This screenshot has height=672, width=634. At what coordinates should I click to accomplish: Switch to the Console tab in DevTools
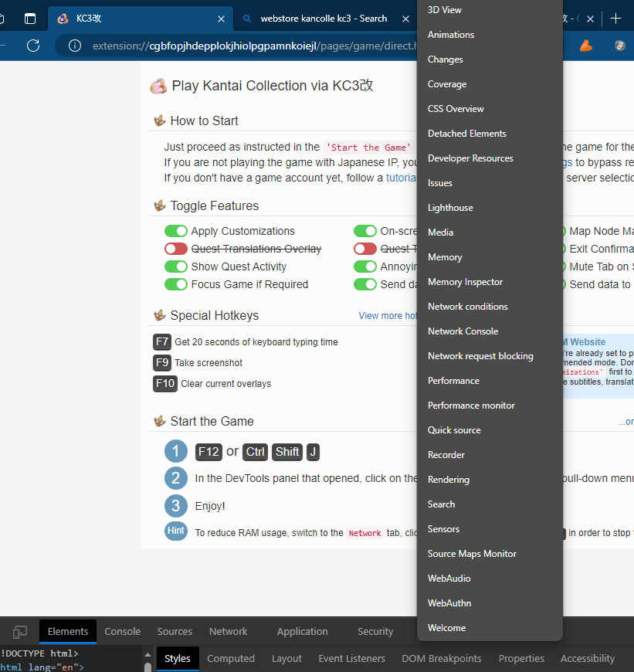[x=122, y=631]
